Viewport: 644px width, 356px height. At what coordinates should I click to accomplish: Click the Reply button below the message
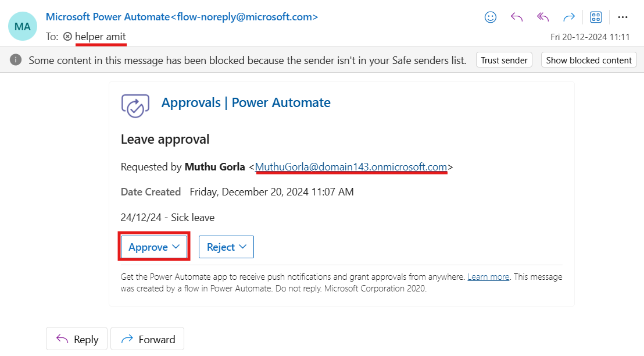77,339
